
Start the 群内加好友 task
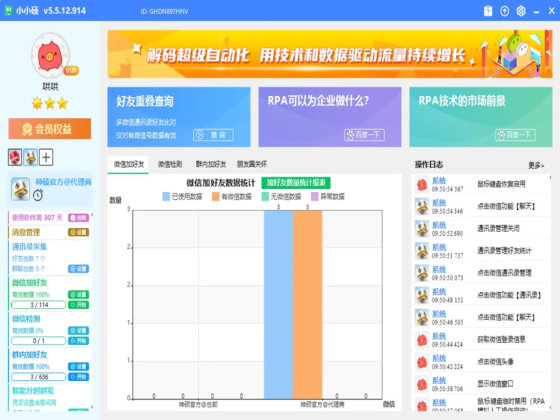click(x=78, y=377)
